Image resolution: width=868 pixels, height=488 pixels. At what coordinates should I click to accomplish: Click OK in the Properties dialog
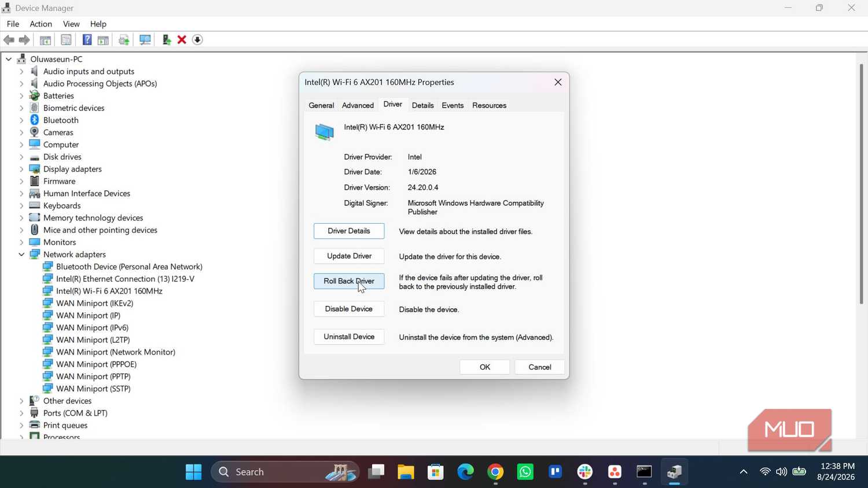coord(485,367)
